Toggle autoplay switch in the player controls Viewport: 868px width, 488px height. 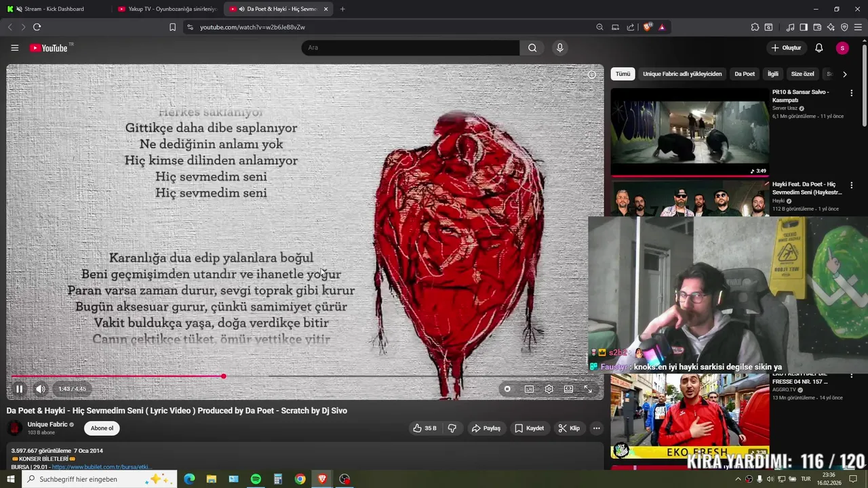[x=507, y=389]
